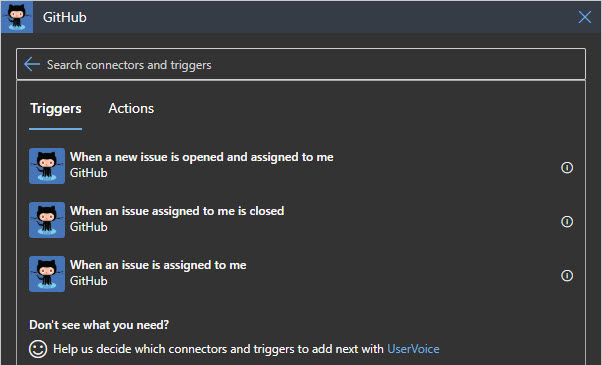Click GitHub icon beside issue closed trigger
This screenshot has height=365, width=602.
47,220
